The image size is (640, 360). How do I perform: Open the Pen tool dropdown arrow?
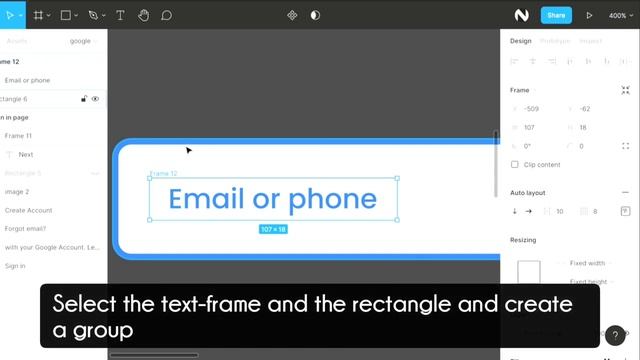tap(104, 16)
